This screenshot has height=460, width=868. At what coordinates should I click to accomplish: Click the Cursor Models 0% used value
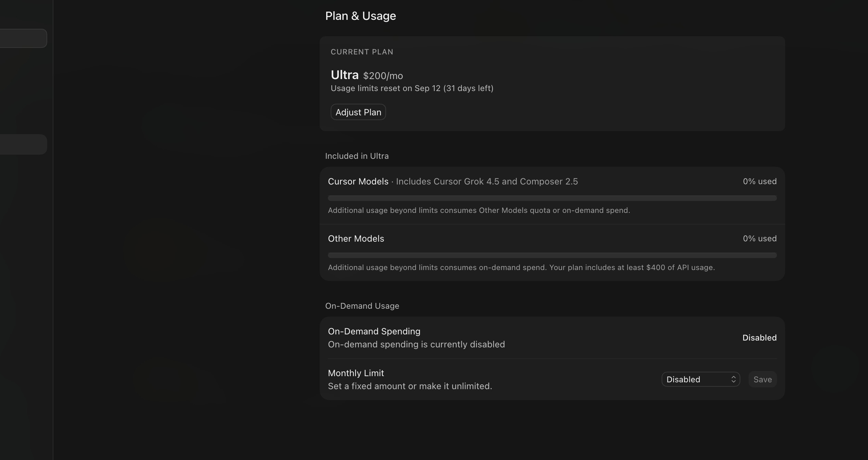coord(759,181)
